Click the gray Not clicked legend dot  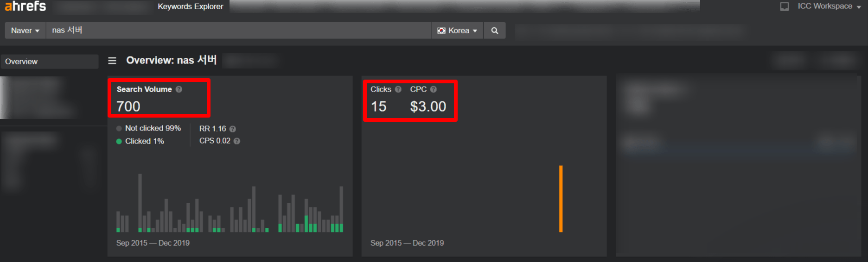(119, 129)
